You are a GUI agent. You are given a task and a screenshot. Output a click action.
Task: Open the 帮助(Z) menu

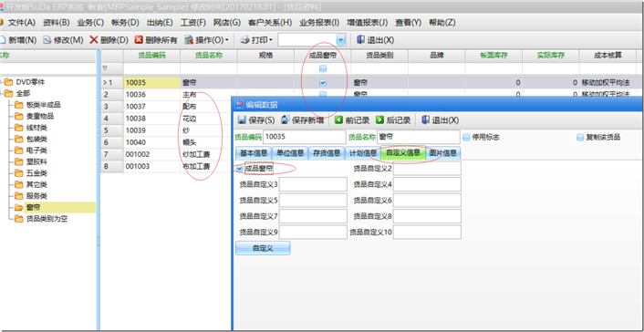[441, 23]
